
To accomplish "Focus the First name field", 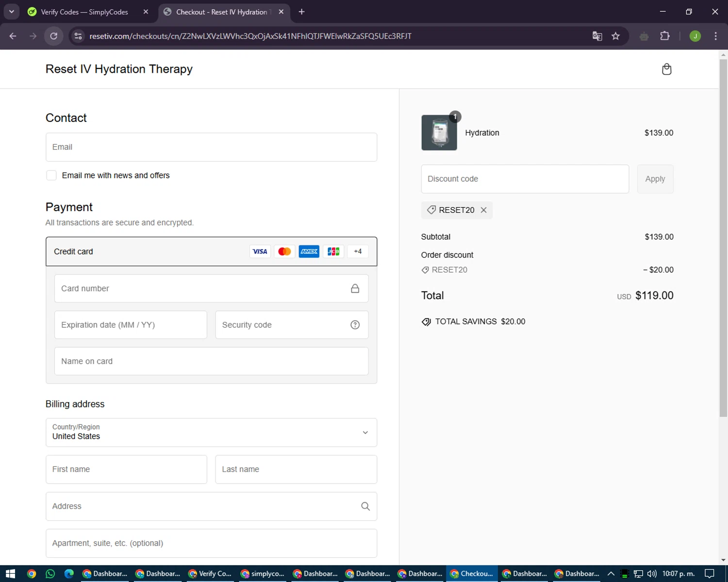I will (x=126, y=469).
